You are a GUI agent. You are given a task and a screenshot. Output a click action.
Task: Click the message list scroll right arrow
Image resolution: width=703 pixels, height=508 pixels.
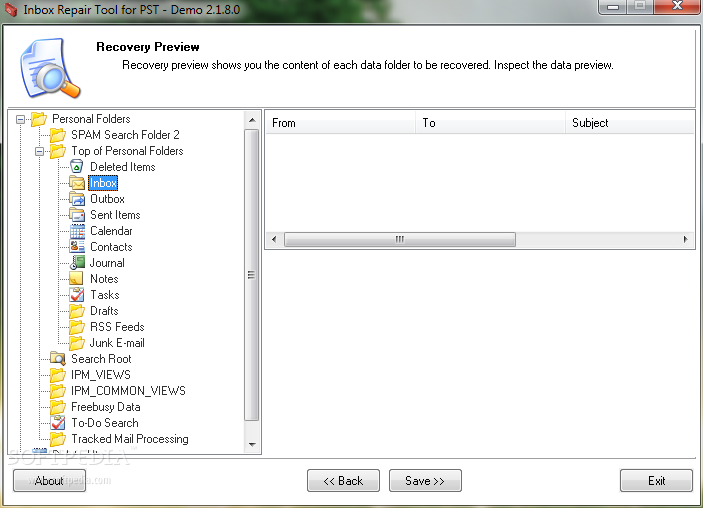(x=686, y=239)
